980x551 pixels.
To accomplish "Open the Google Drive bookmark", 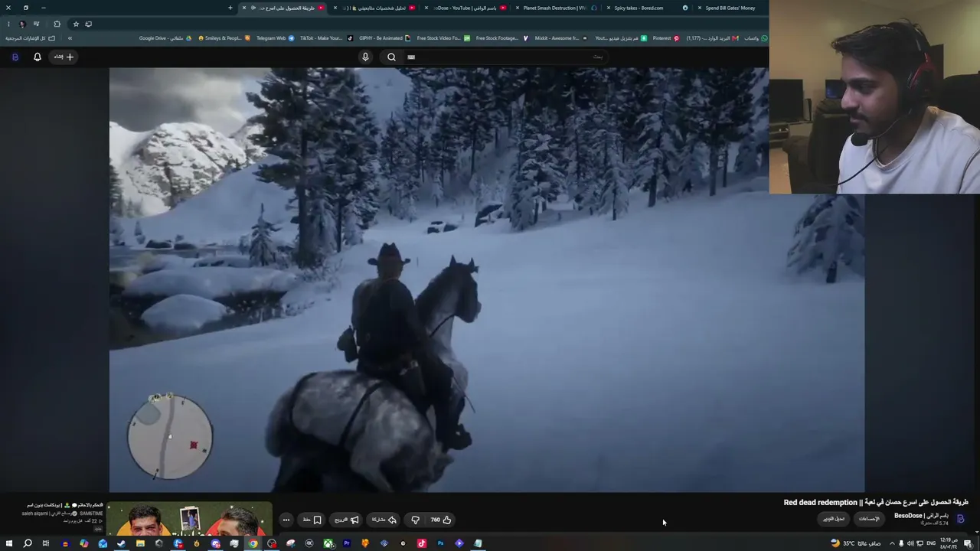I will [x=165, y=37].
